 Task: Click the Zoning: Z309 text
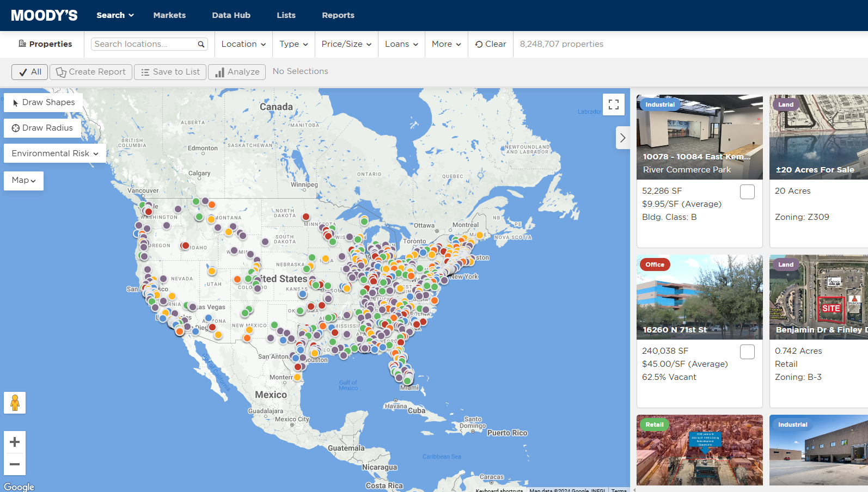(x=802, y=217)
